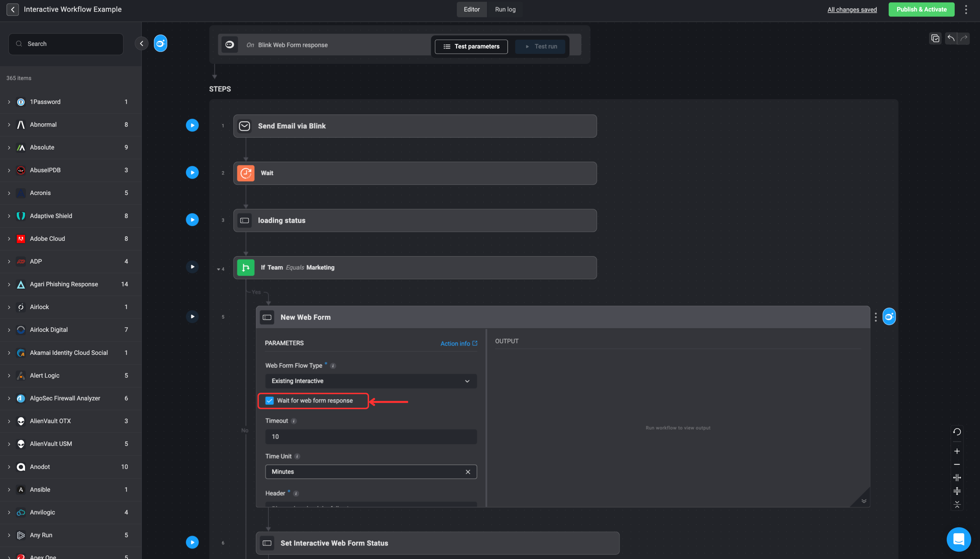Image resolution: width=980 pixels, height=559 pixels.
Task: Run step 6 Set Interactive Web Form Status
Action: tap(192, 542)
